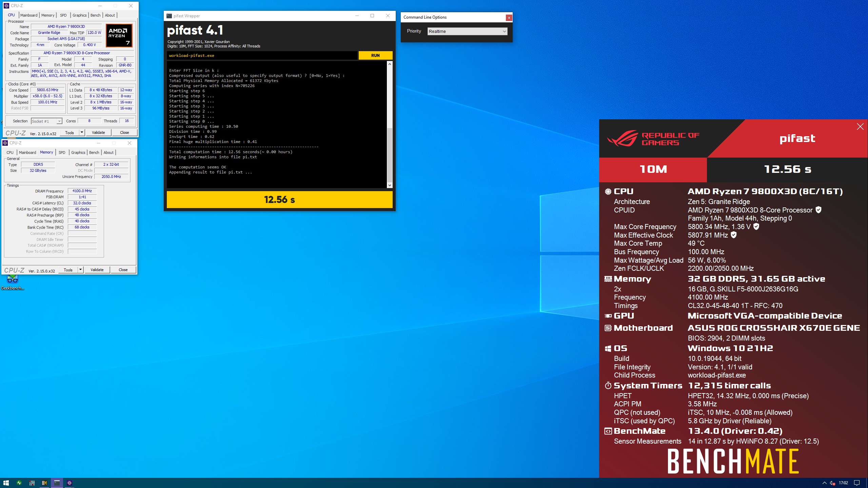This screenshot has height=488, width=868.
Task: Click the top CPU-Z title bar icon
Action: pos(6,6)
